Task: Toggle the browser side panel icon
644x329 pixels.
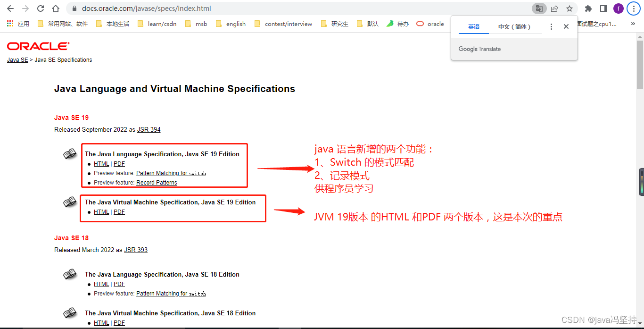Action: [x=603, y=8]
